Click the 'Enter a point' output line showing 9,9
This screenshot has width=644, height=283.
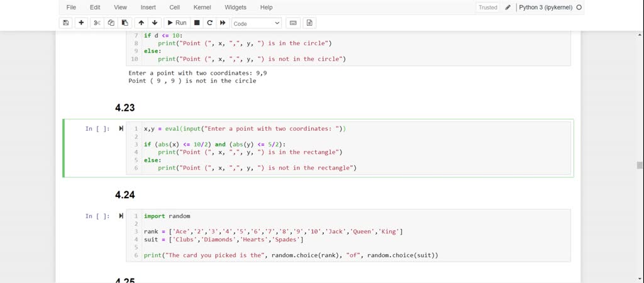click(x=198, y=73)
